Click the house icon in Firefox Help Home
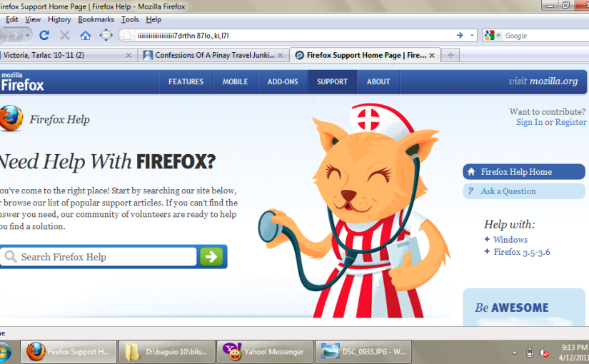This screenshot has width=589, height=364. [x=471, y=172]
